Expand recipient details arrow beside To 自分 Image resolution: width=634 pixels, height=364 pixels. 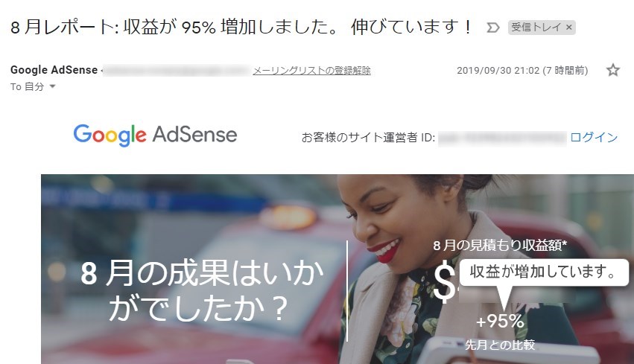52,86
